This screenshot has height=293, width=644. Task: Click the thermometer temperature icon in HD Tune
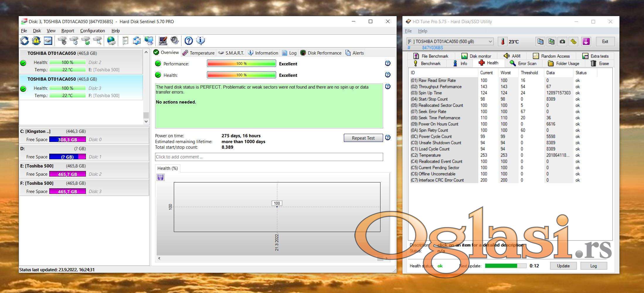pos(502,42)
